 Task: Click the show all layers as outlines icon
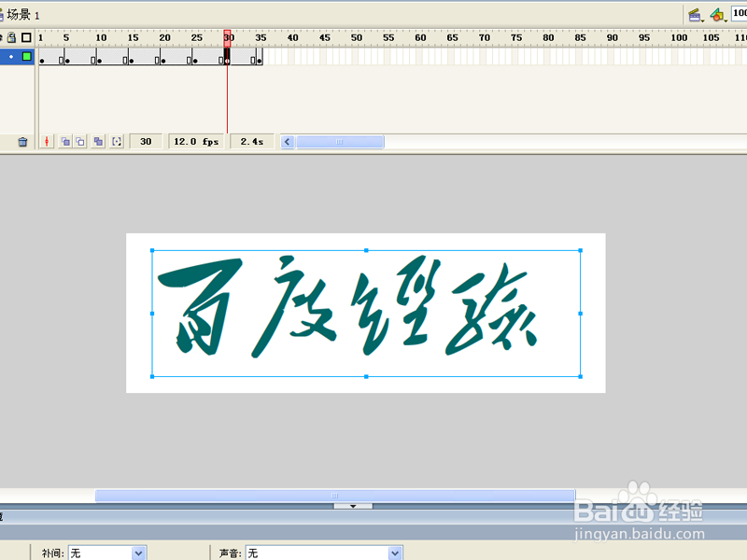tap(27, 37)
